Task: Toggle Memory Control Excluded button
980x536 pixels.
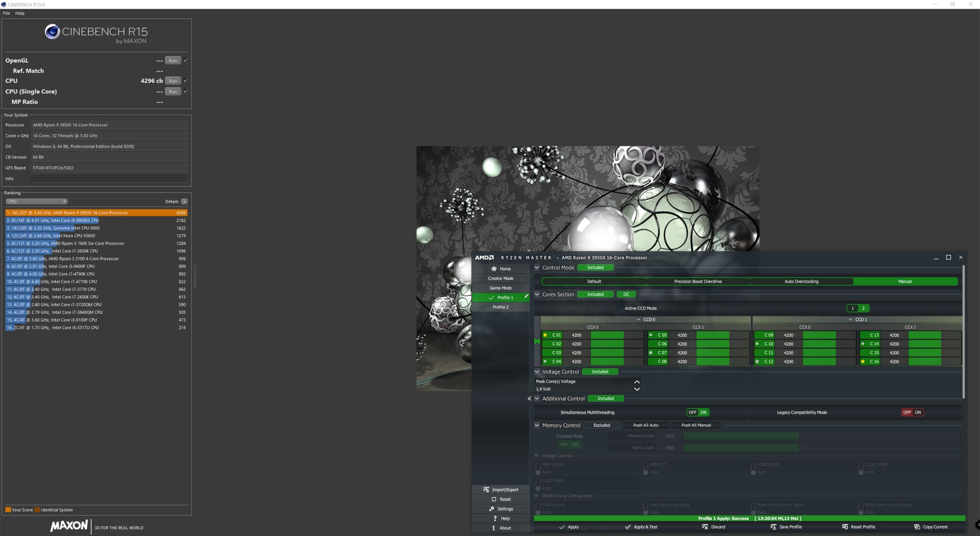Action: pyautogui.click(x=602, y=425)
